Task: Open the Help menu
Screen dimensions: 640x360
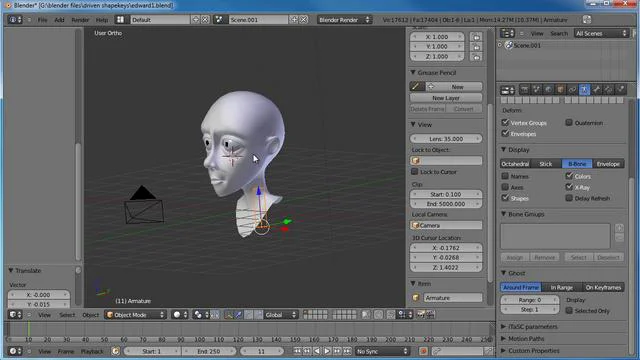Action: (102, 20)
